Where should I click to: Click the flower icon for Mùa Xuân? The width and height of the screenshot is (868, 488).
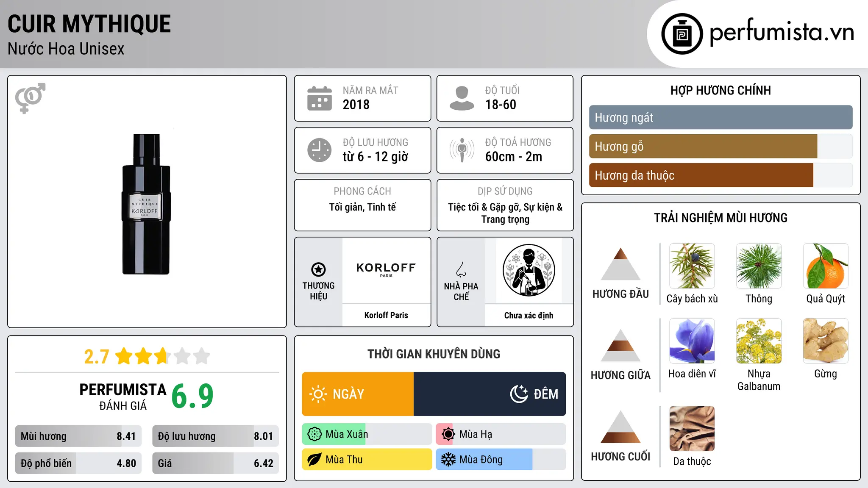314,434
